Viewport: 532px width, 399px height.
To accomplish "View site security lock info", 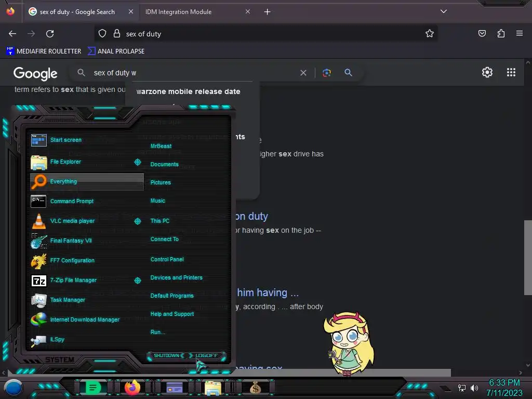I will point(117,34).
